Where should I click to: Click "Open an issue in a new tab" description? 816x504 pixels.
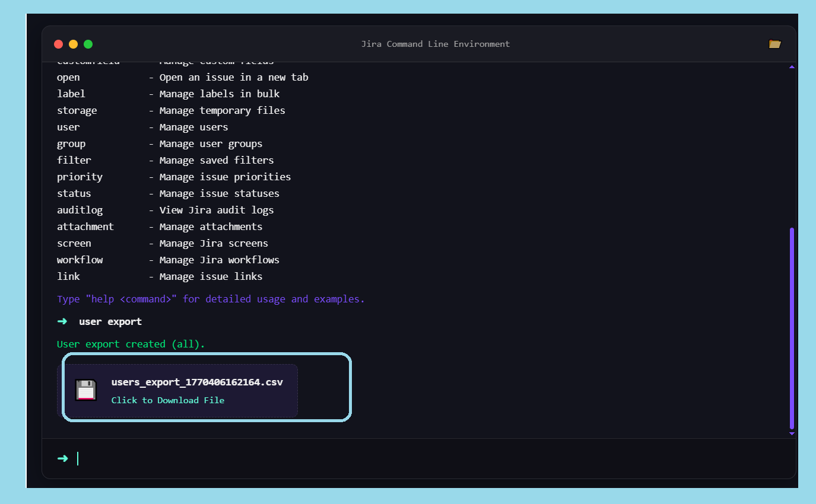coord(234,77)
